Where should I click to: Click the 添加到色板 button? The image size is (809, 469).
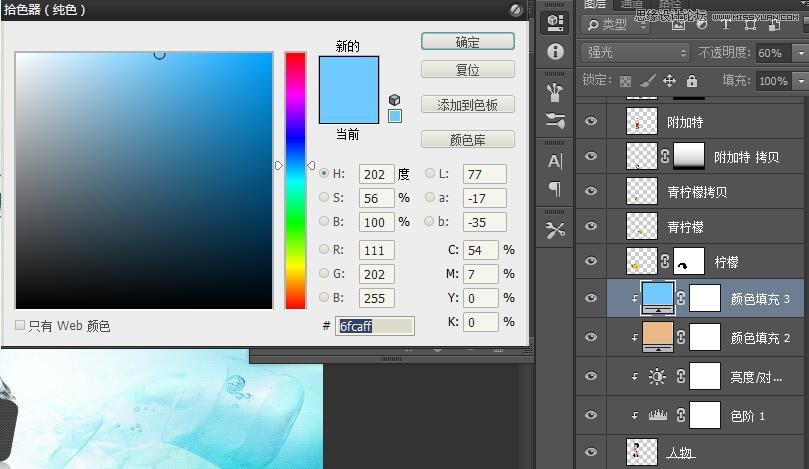[x=467, y=105]
